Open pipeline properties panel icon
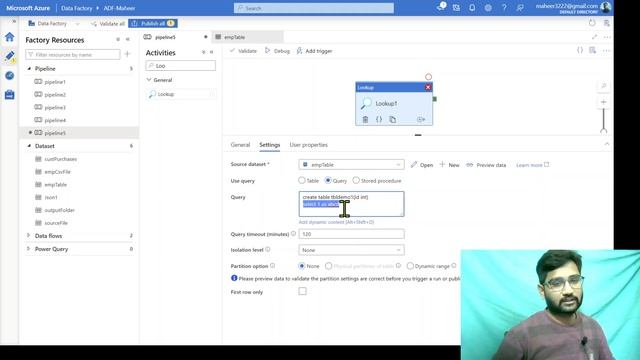 (593, 51)
